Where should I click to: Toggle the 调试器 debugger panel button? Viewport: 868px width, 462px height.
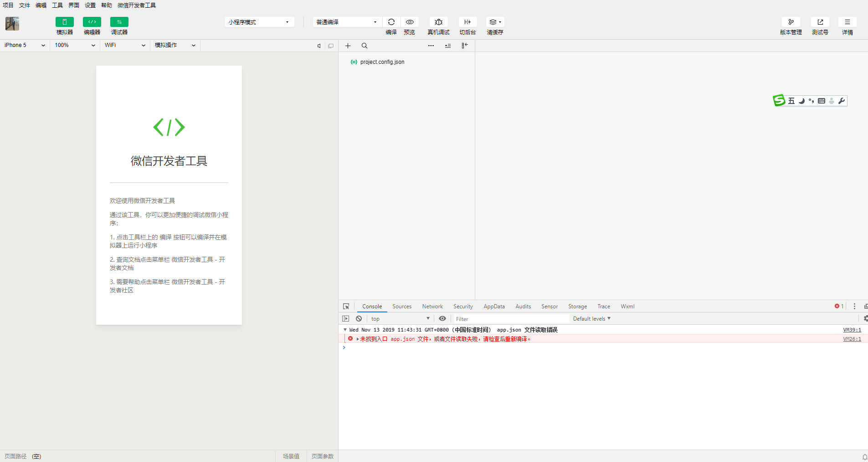119,22
